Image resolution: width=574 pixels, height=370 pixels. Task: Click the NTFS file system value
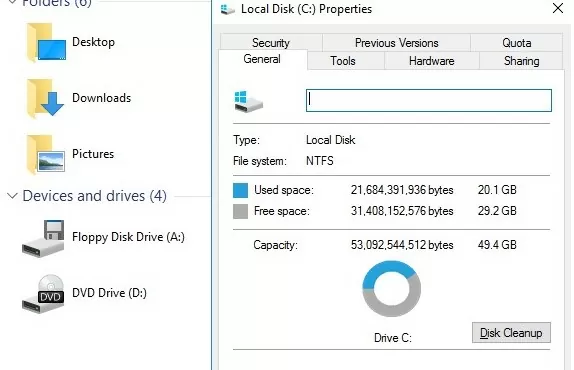tap(320, 161)
